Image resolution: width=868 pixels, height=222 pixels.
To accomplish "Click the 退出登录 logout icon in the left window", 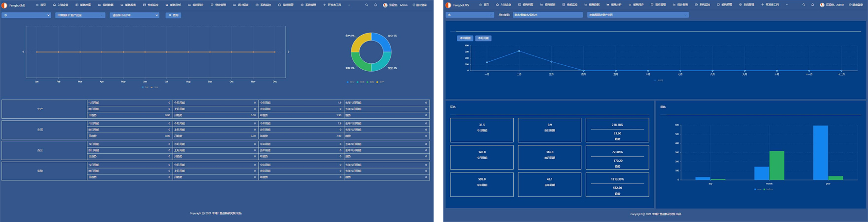I will point(414,5).
